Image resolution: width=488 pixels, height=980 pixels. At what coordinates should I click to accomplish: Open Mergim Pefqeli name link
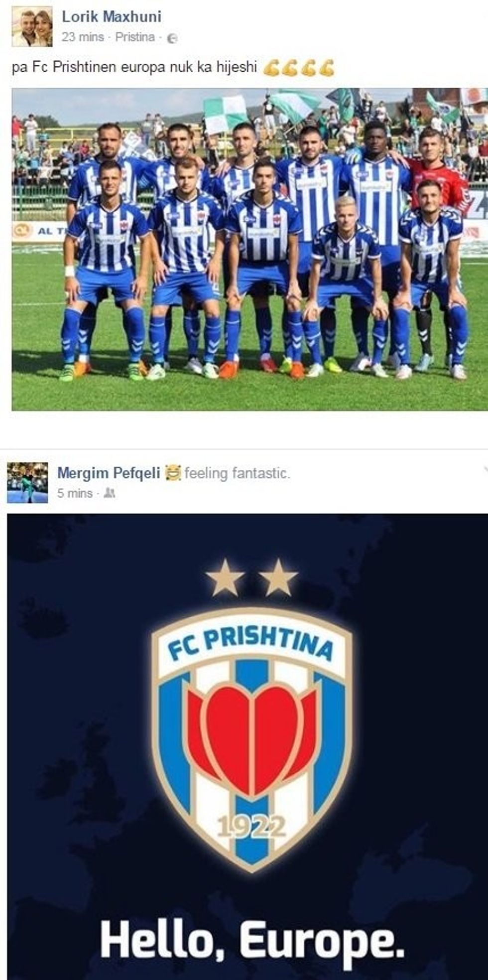coord(109,473)
